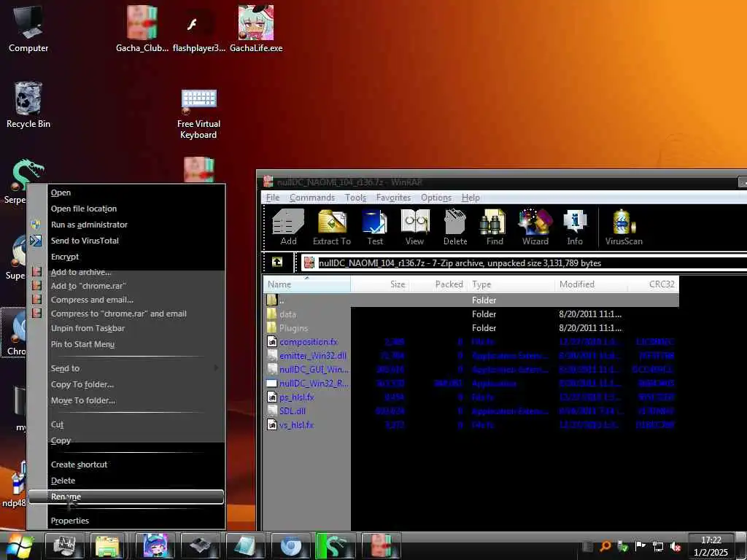Sort by the Name column header

[x=307, y=284]
